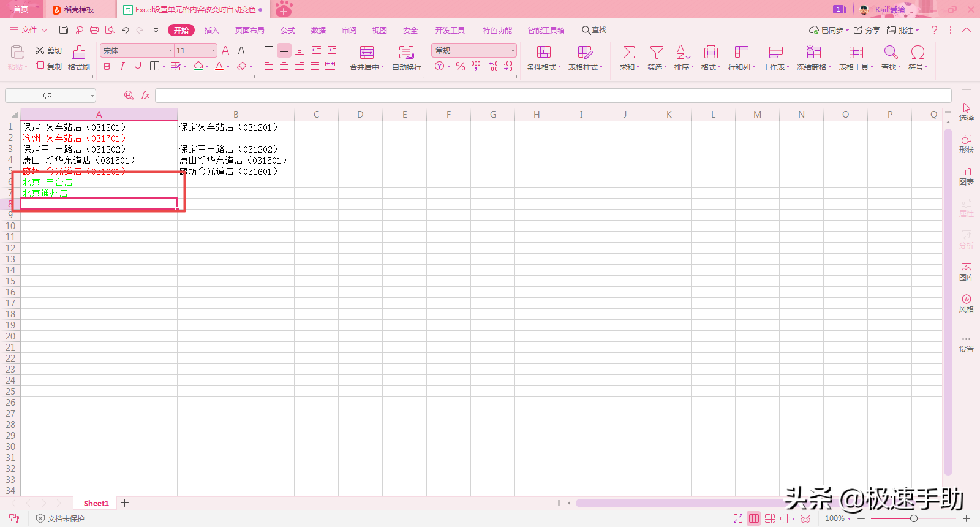This screenshot has height=527, width=980.
Task: Decrease indent in alignment group
Action: [317, 50]
